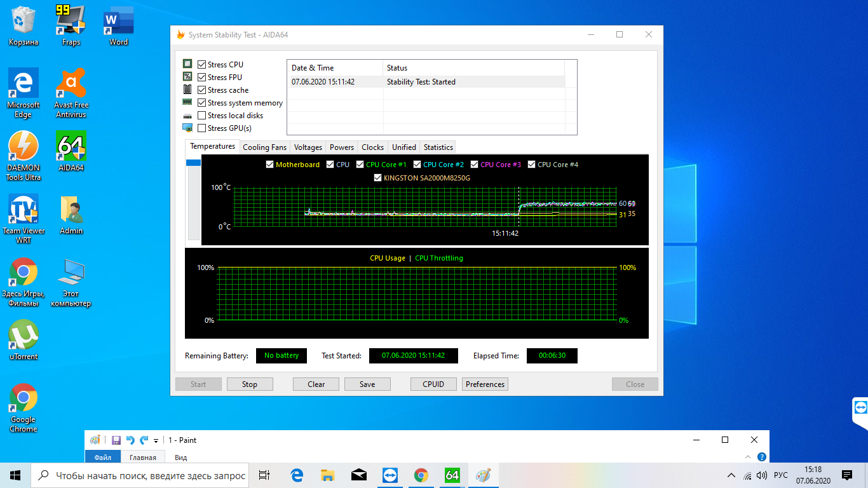
Task: Click the Save button in AIDA64
Action: pyautogui.click(x=367, y=384)
